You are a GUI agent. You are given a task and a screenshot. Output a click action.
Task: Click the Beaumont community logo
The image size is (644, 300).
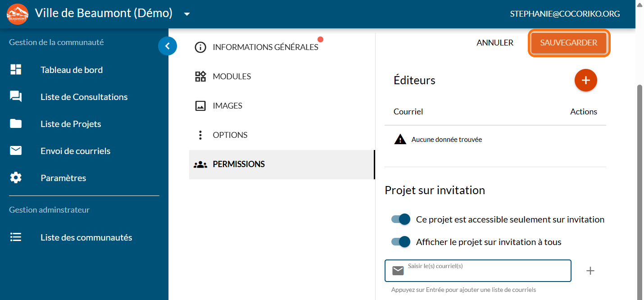coord(18,14)
